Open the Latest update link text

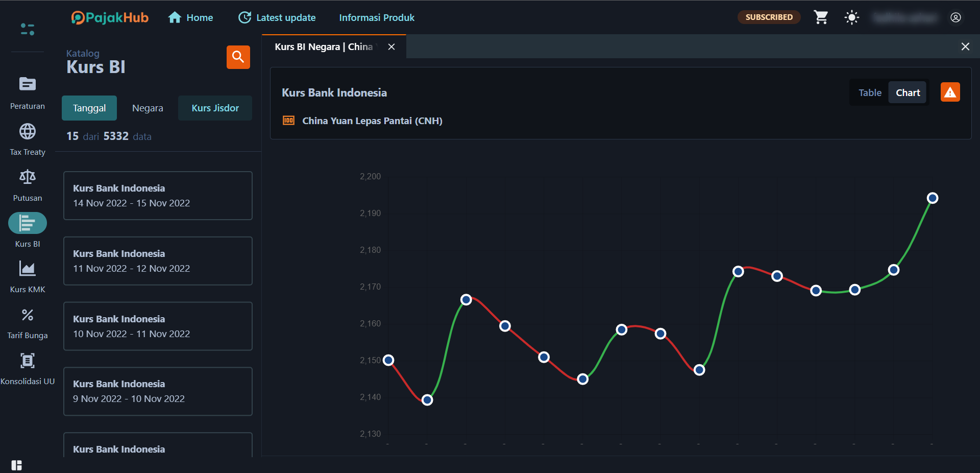tap(286, 17)
